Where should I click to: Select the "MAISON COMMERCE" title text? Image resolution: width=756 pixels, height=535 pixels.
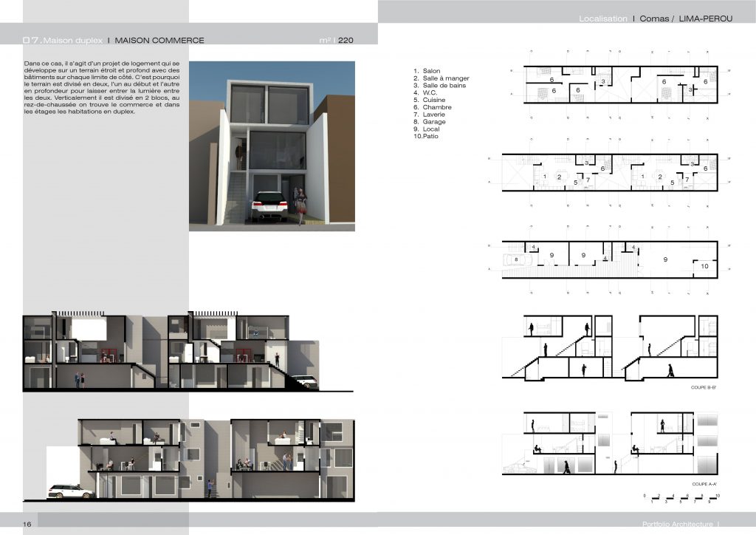coord(160,41)
